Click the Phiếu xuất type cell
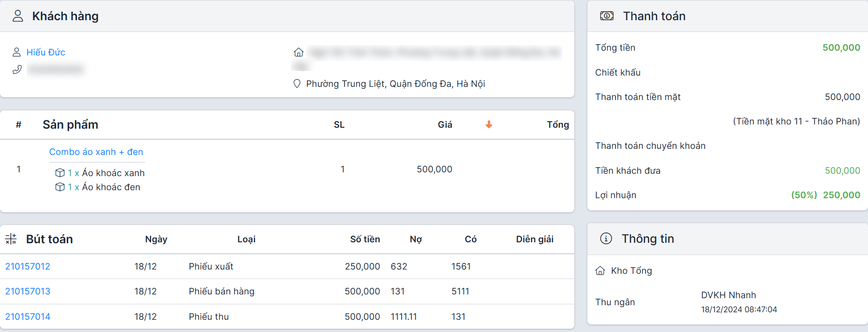Viewport: 868px width, 332px height. pos(211,266)
